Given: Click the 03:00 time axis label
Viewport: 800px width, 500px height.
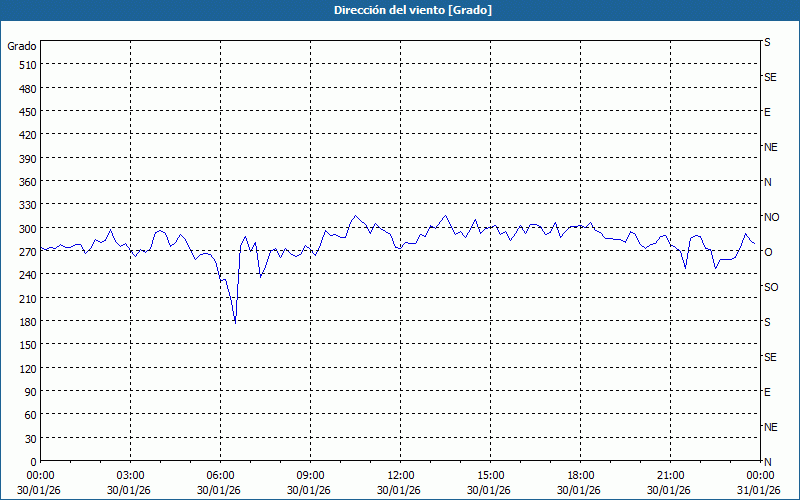Looking at the screenshot, I should pos(130,475).
